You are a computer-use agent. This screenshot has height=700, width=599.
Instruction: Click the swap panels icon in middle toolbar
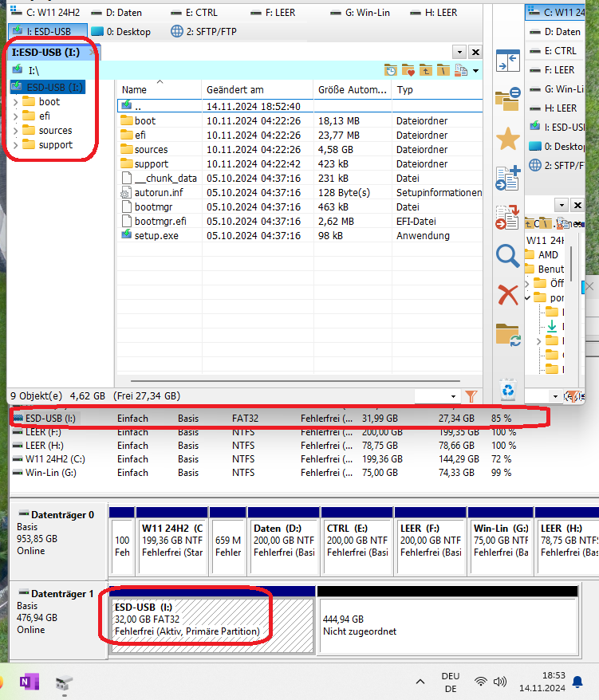tap(508, 61)
